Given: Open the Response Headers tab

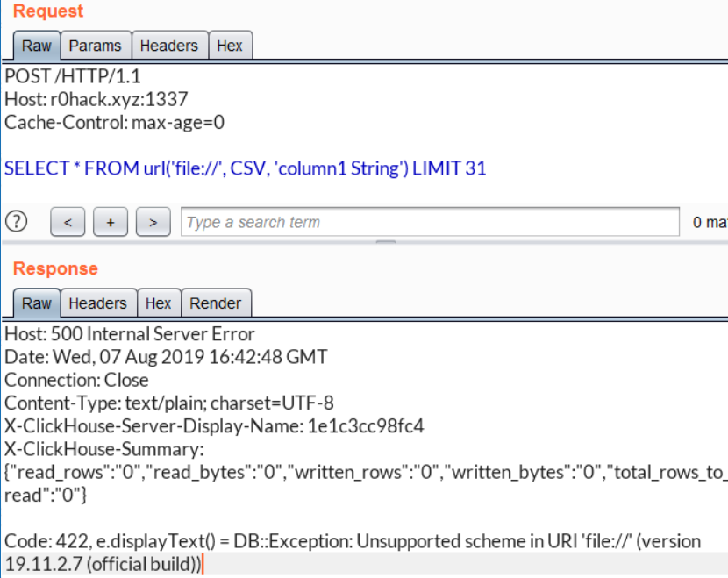Looking at the screenshot, I should click(98, 303).
